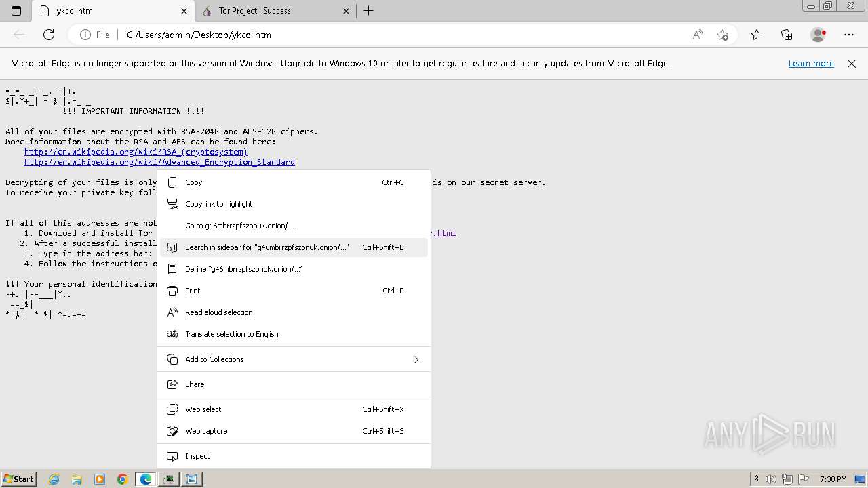Viewport: 868px width, 488px height.
Task: Show hidden system tray icons arrow
Action: click(x=756, y=479)
